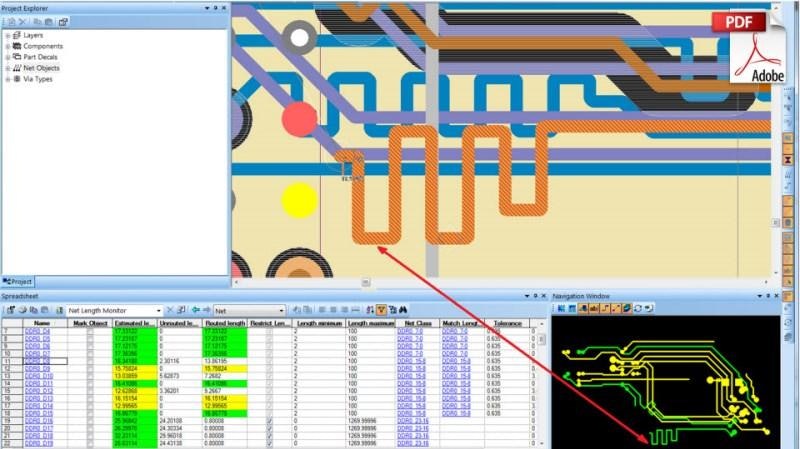This screenshot has height=449, width=800.
Task: Expand the Net Objects tree node
Action: [8, 68]
